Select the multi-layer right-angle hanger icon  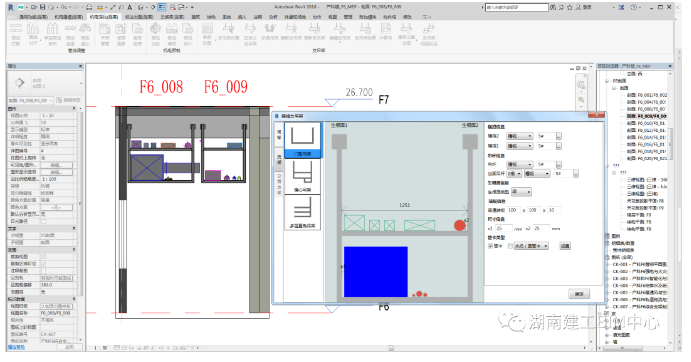[302, 212]
